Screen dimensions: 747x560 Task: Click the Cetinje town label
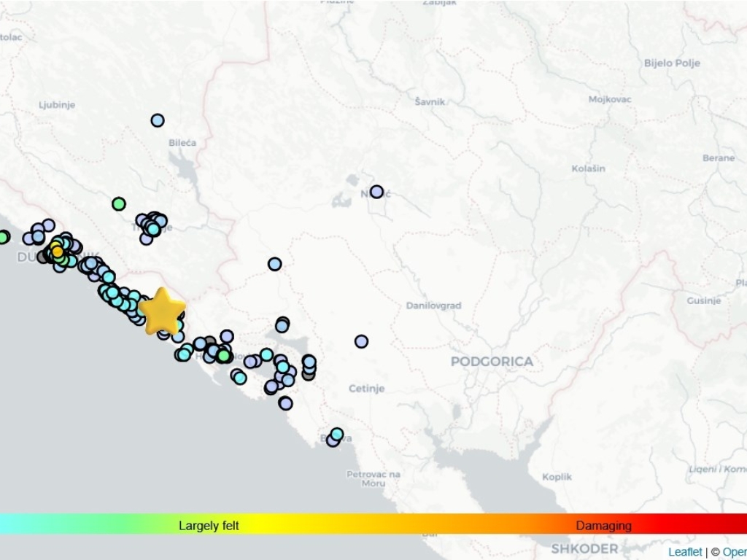coord(366,389)
